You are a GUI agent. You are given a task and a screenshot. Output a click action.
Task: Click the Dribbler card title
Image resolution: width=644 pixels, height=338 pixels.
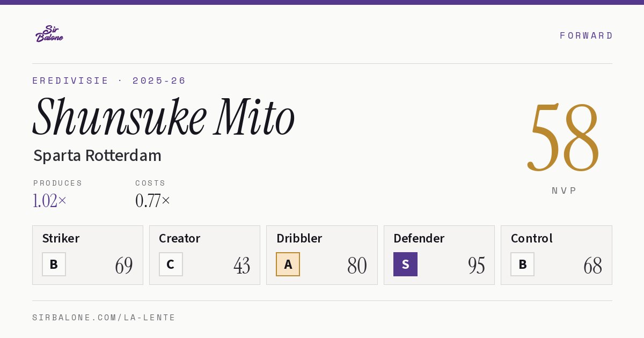(299, 238)
